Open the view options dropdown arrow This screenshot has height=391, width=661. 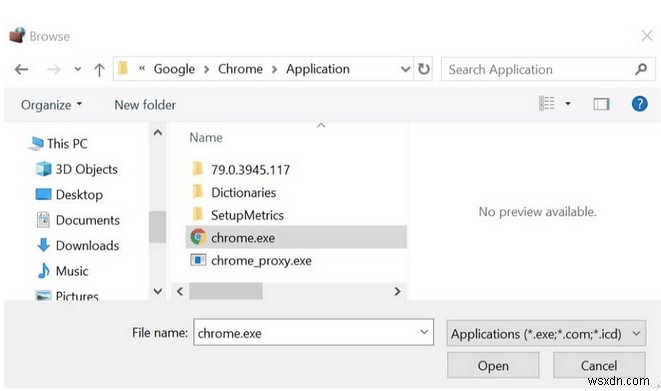click(x=568, y=104)
